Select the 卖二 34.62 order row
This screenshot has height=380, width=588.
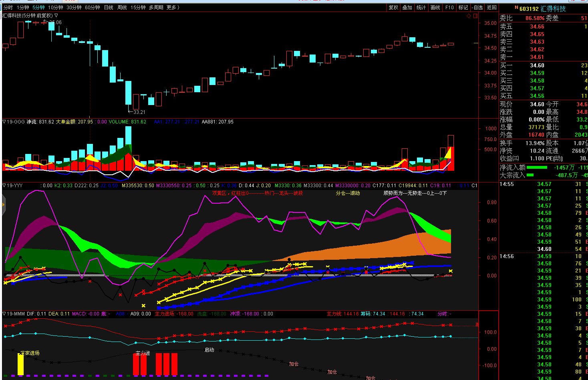click(x=544, y=50)
